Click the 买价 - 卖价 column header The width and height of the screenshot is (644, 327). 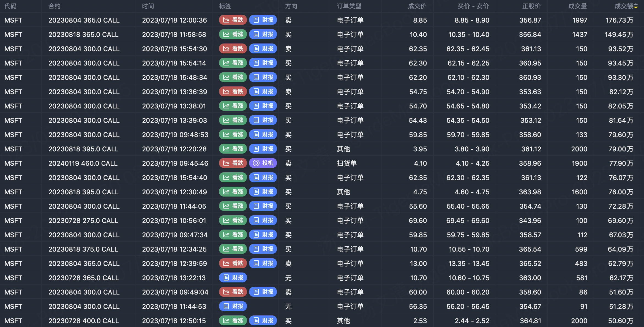coord(473,6)
